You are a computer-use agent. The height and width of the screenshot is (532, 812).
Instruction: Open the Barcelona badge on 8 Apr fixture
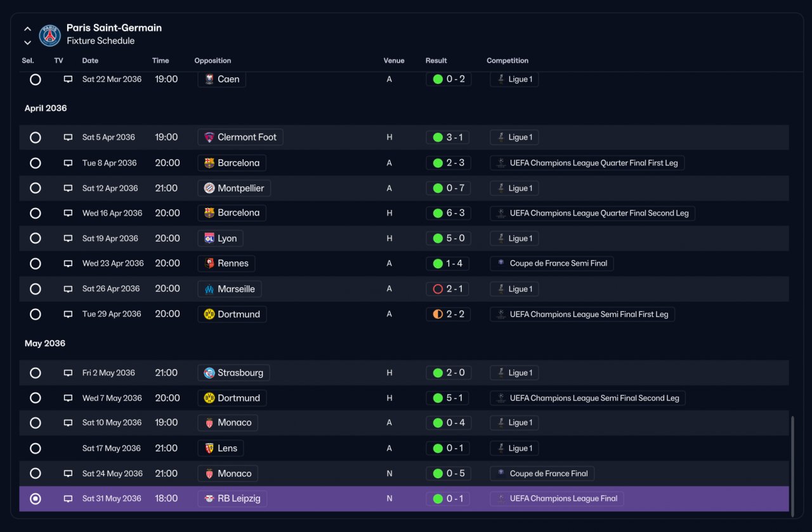[209, 163]
